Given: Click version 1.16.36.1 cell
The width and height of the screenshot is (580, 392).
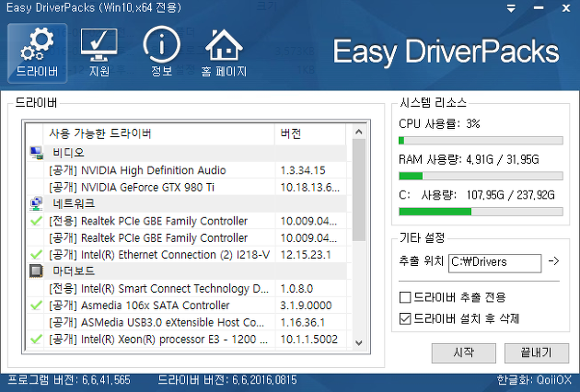Looking at the screenshot, I should tap(303, 322).
